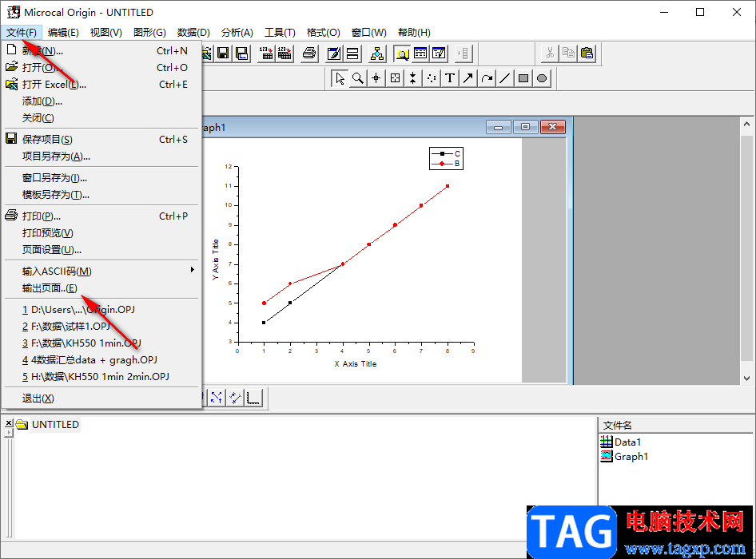Select the Screen Reader crosshair tool
The width and height of the screenshot is (756, 559).
pyautogui.click(x=376, y=78)
